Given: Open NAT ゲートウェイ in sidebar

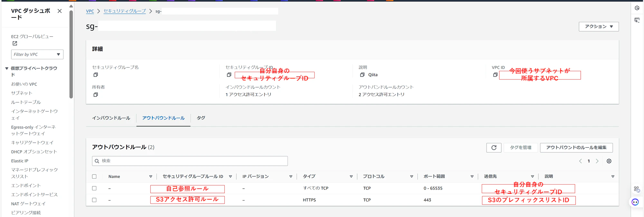Looking at the screenshot, I should click(28, 203).
